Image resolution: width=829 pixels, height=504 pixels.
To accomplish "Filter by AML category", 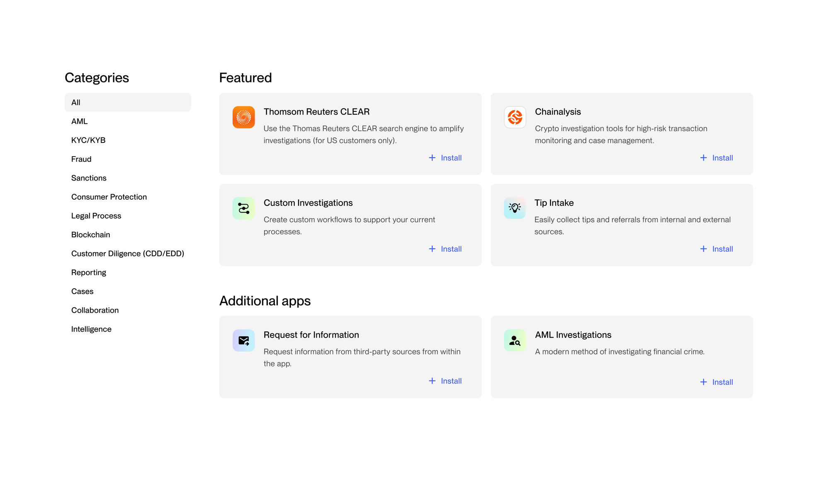I will click(128, 121).
